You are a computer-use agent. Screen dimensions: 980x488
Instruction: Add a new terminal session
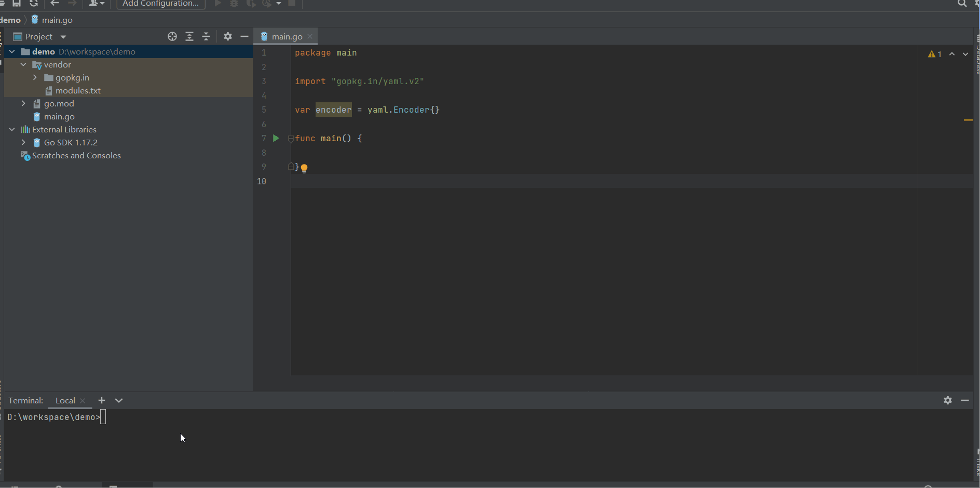(x=102, y=400)
